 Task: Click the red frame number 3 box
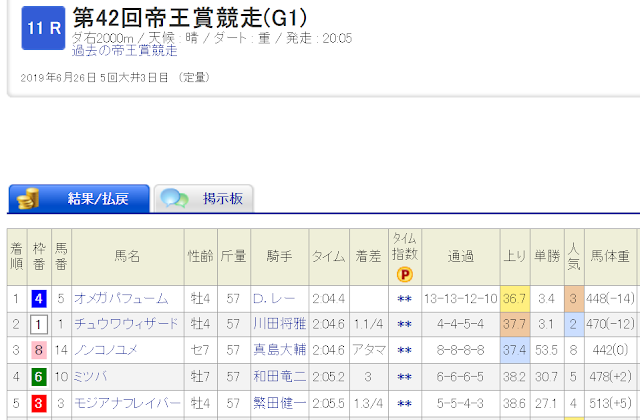click(39, 404)
